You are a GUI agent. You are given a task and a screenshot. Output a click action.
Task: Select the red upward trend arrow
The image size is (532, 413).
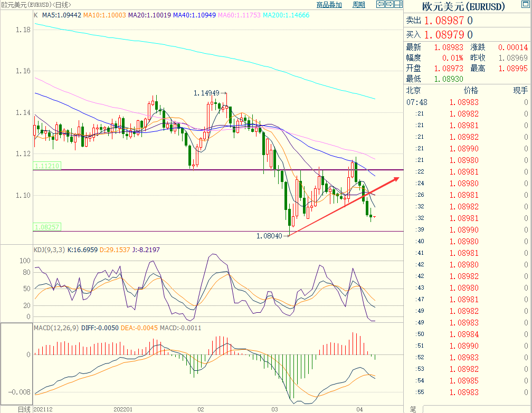(343, 207)
